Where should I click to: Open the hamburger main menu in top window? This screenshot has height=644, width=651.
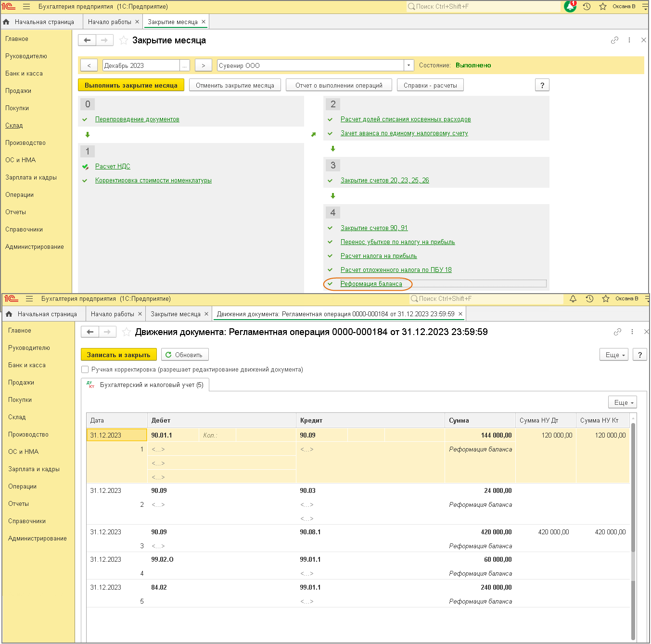tap(26, 7)
